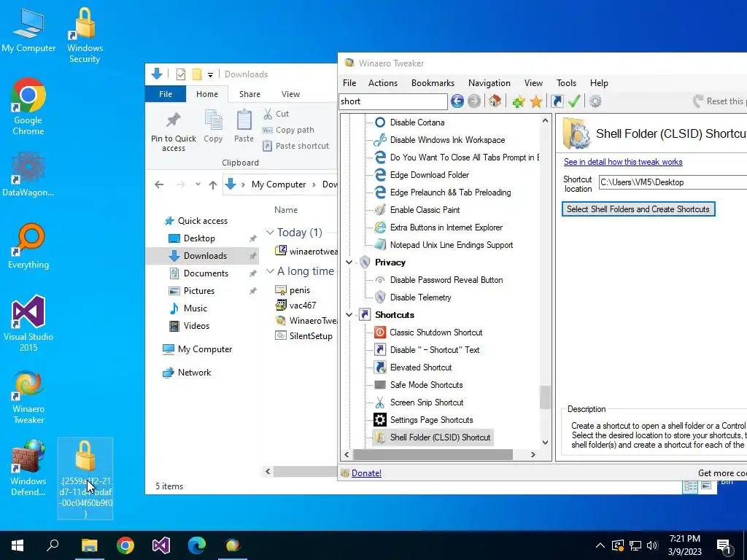This screenshot has width=747, height=560.
Task: Click the search box containing 'short'
Action: coord(393,101)
